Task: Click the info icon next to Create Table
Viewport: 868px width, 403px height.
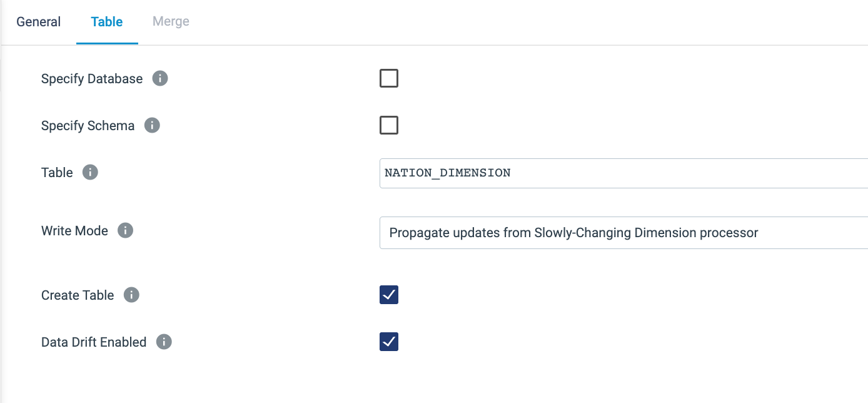Action: 131,295
